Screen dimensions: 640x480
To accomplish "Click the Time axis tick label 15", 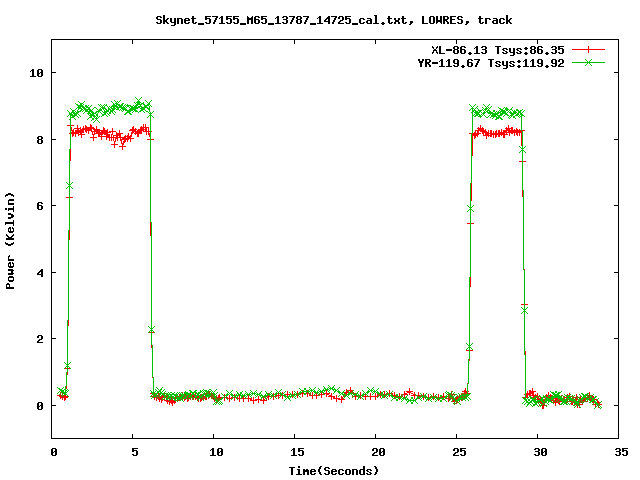I will [298, 452].
